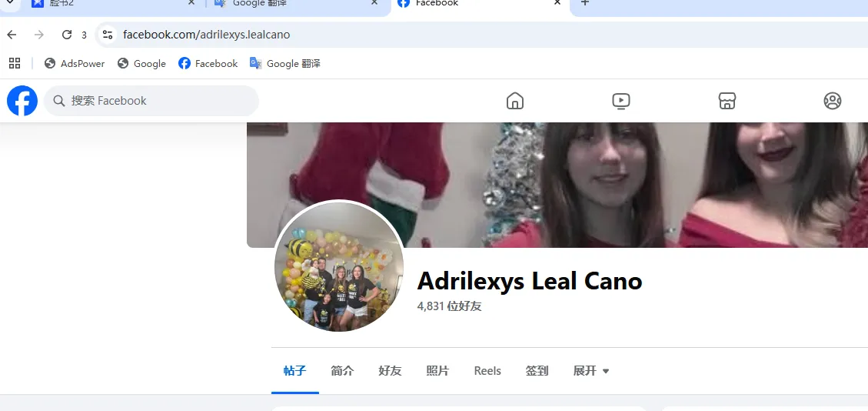Open the Google 翻译 bookmark
The width and height of the screenshot is (868, 411).
click(285, 64)
